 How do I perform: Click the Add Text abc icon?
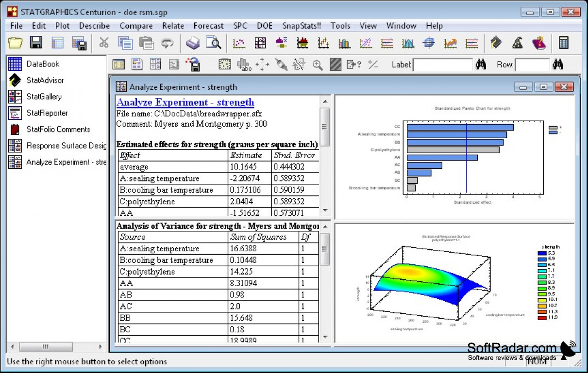pos(244,64)
